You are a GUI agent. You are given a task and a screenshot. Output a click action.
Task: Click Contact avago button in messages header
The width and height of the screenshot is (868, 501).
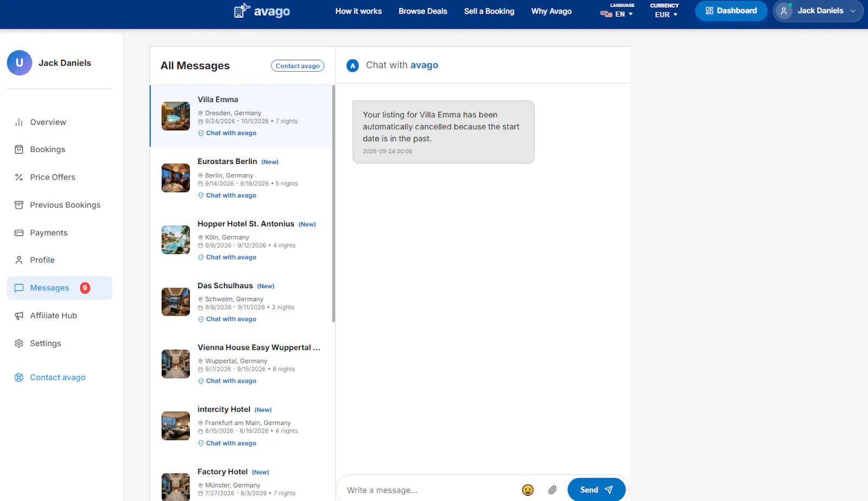pyautogui.click(x=297, y=66)
